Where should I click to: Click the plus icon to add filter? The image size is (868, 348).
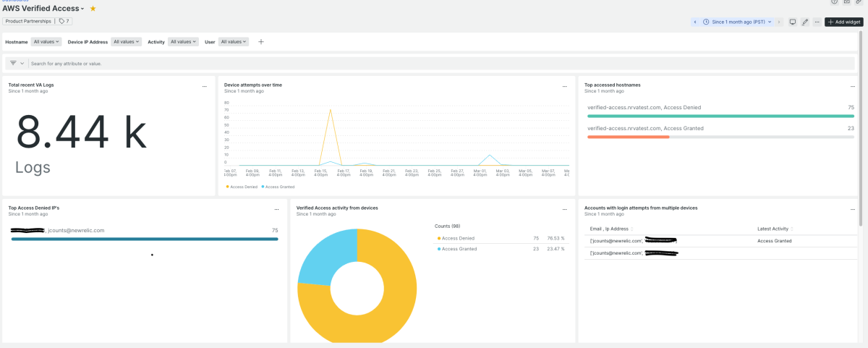(x=261, y=42)
